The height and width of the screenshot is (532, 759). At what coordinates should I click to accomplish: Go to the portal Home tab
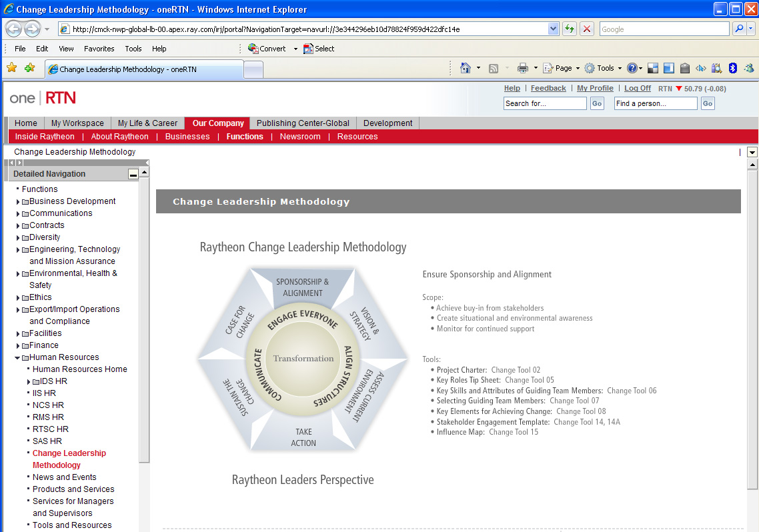click(25, 123)
